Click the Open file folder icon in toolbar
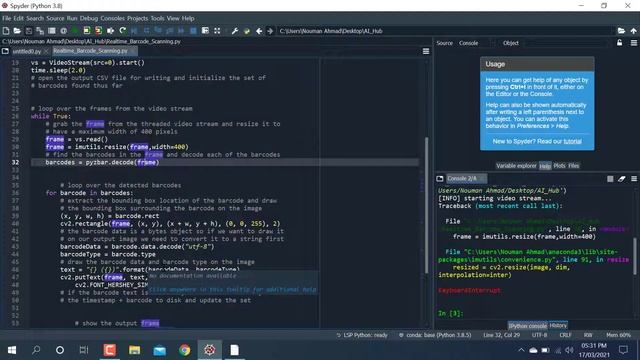Screen dimensions: 640x360 (x=17, y=31)
